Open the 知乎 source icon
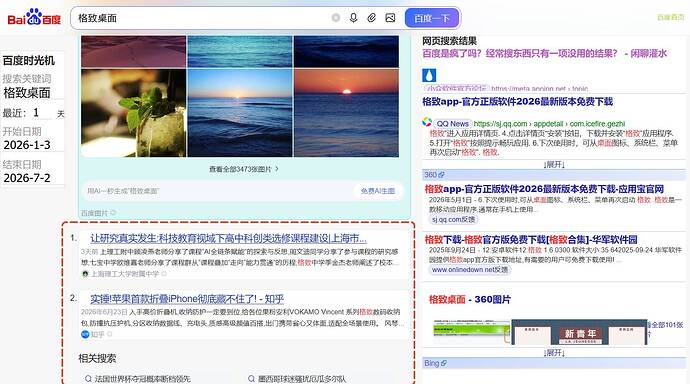 click(85, 334)
